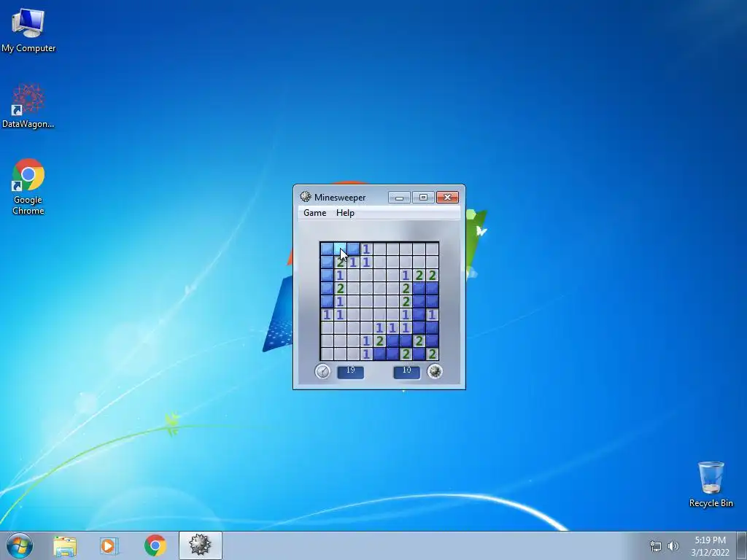
Task: Uncover the highlighted light-blue tile under the cursor
Action: click(340, 249)
